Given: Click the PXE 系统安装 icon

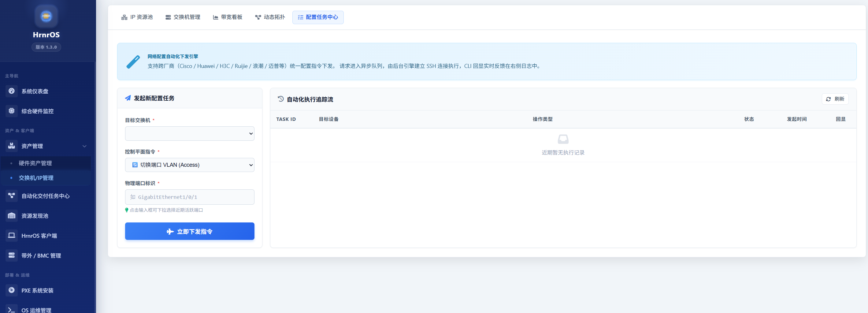Looking at the screenshot, I should tap(11, 290).
